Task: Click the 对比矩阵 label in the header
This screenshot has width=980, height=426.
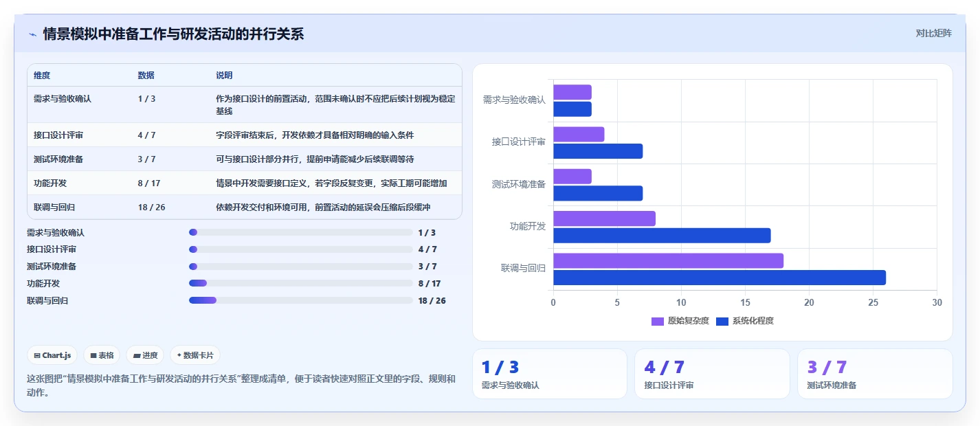Action: click(x=934, y=34)
